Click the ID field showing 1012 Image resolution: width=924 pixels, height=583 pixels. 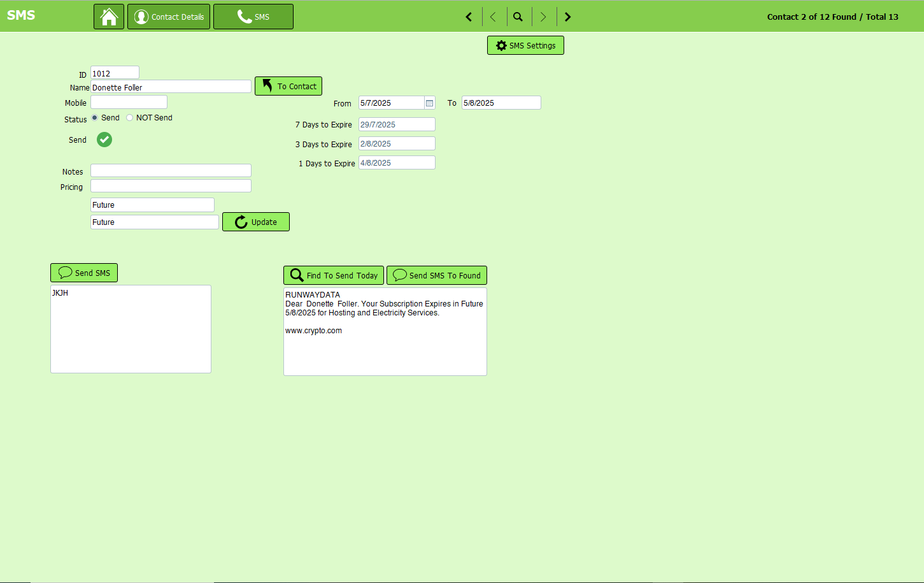[x=115, y=73]
